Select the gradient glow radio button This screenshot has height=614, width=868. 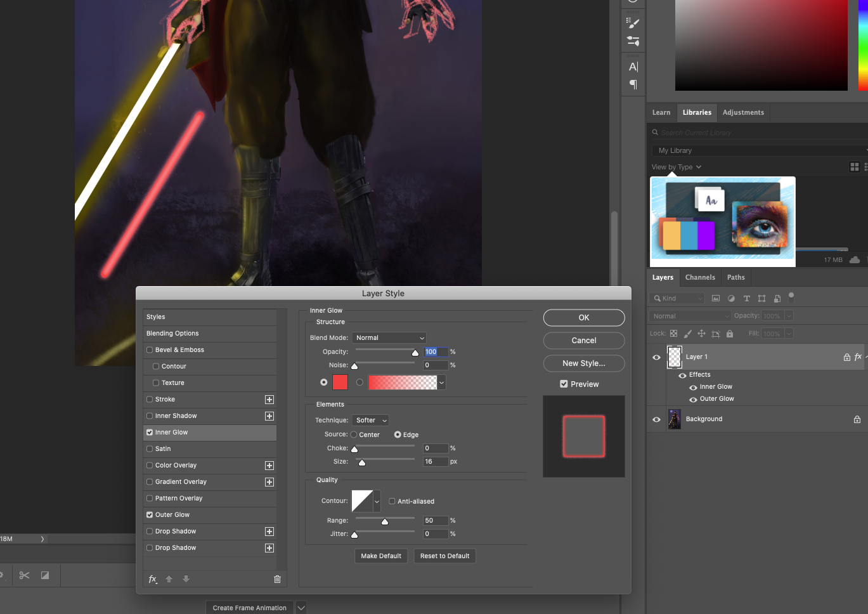coord(360,382)
